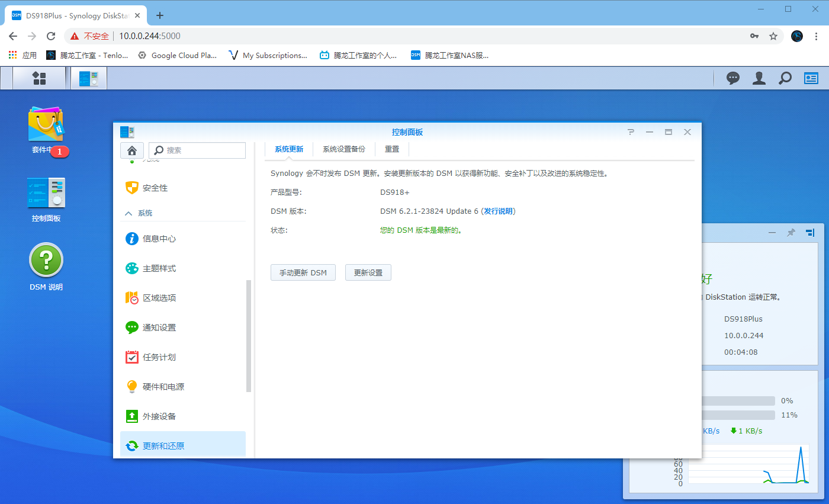Click the not secure warning icon
829x504 pixels.
click(75, 36)
